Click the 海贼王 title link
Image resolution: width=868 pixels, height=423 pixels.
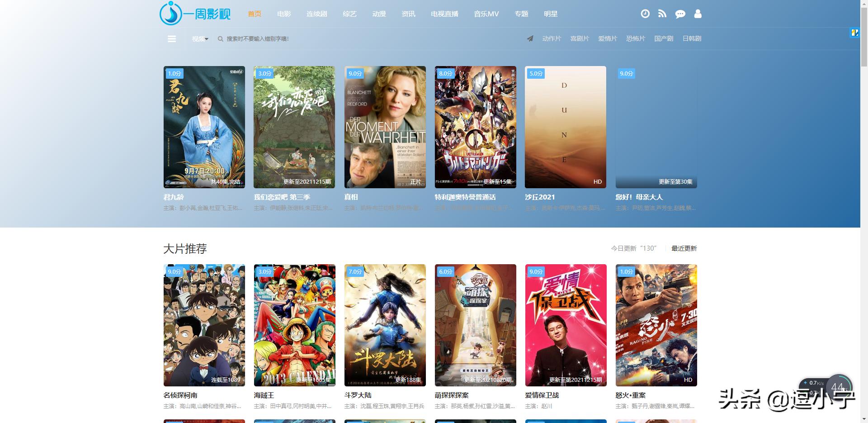[x=264, y=395]
